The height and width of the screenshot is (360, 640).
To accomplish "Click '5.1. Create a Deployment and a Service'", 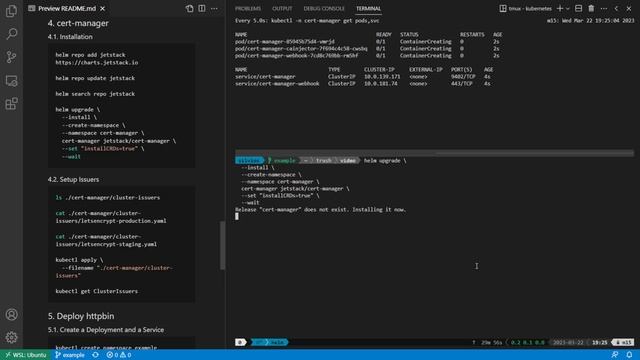I will 106,329.
